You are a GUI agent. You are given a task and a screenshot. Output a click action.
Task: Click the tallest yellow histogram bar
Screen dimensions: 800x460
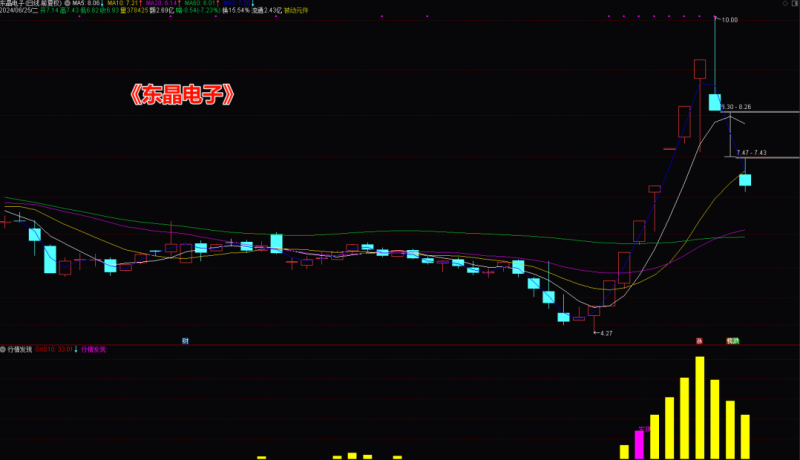click(x=700, y=407)
